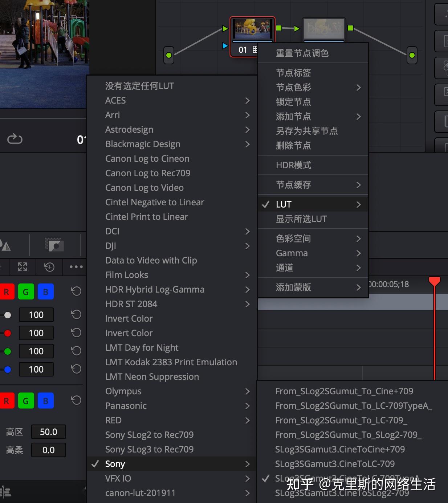448x503 pixels.
Task: Click the blue channel slider handle
Action: [8, 369]
